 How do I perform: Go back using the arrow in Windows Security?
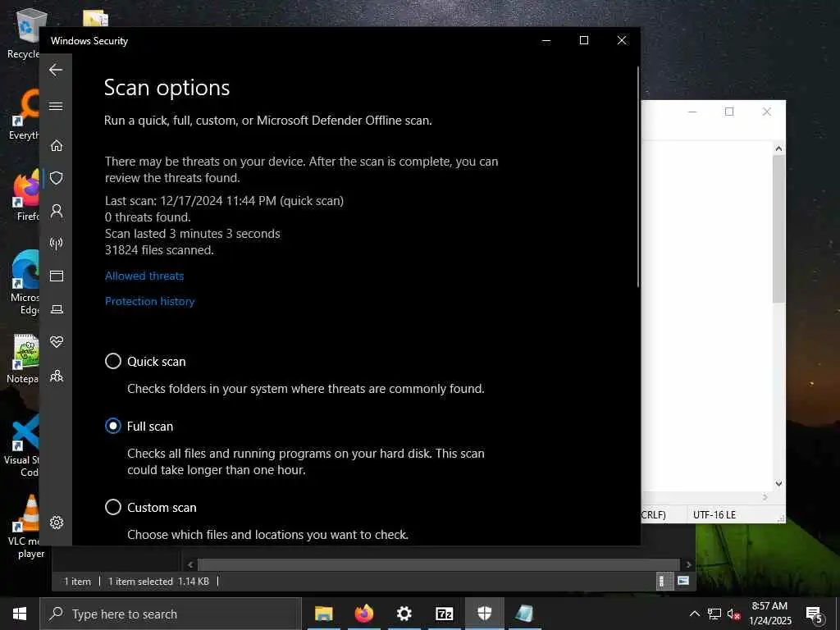[x=56, y=70]
